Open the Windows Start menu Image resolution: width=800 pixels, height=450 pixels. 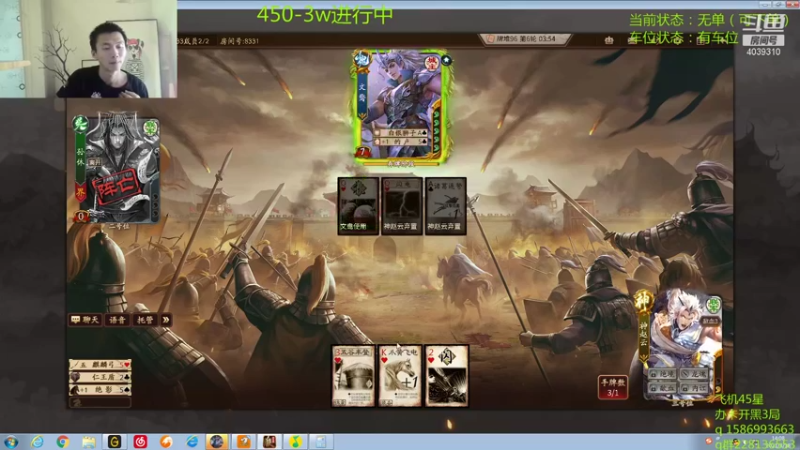tap(11, 442)
